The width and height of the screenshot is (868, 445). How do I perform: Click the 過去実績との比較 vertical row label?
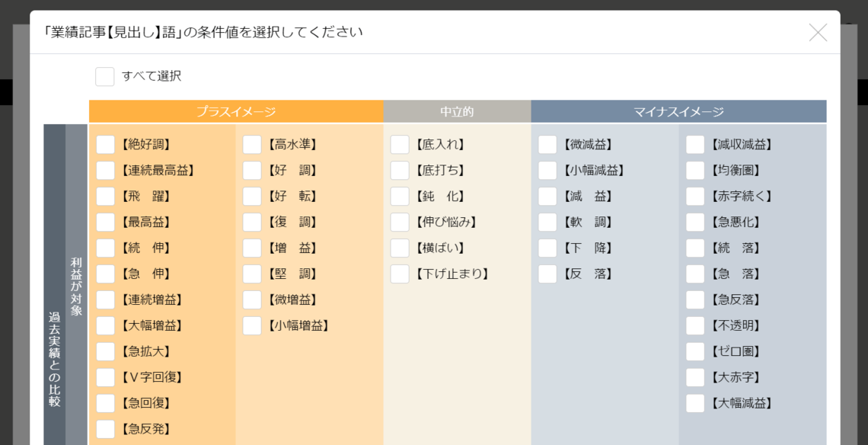coord(54,359)
